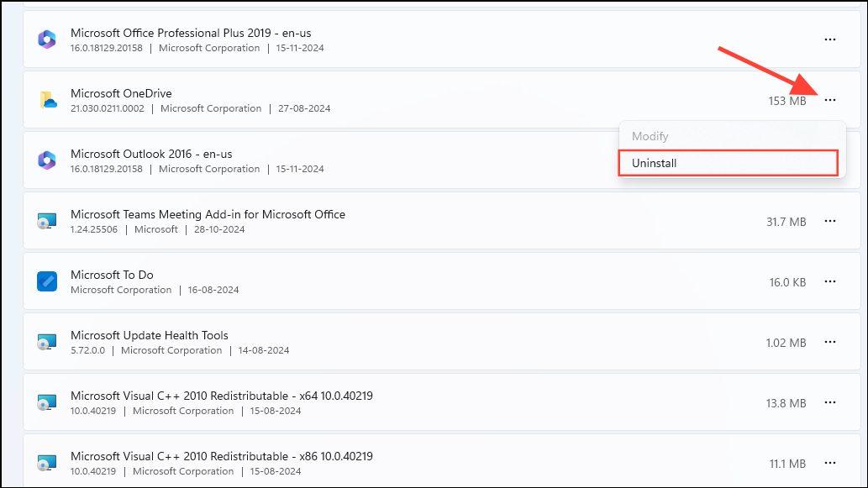Click the Microsoft To Do checkmark icon
The height and width of the screenshot is (488, 868).
tap(47, 281)
